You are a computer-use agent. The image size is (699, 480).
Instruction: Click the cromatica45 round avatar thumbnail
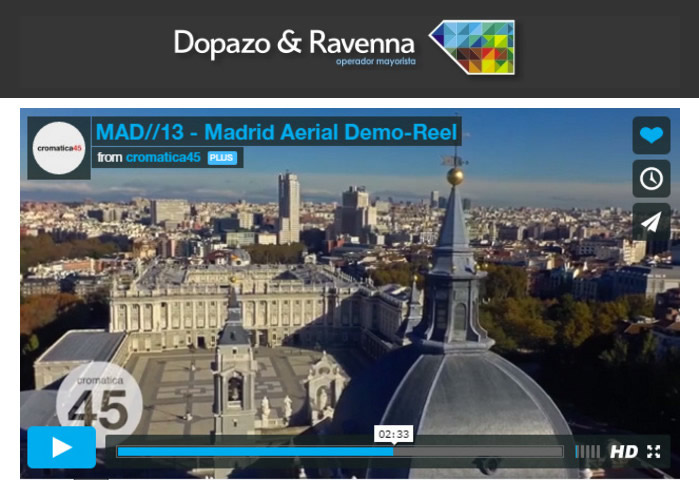59,148
